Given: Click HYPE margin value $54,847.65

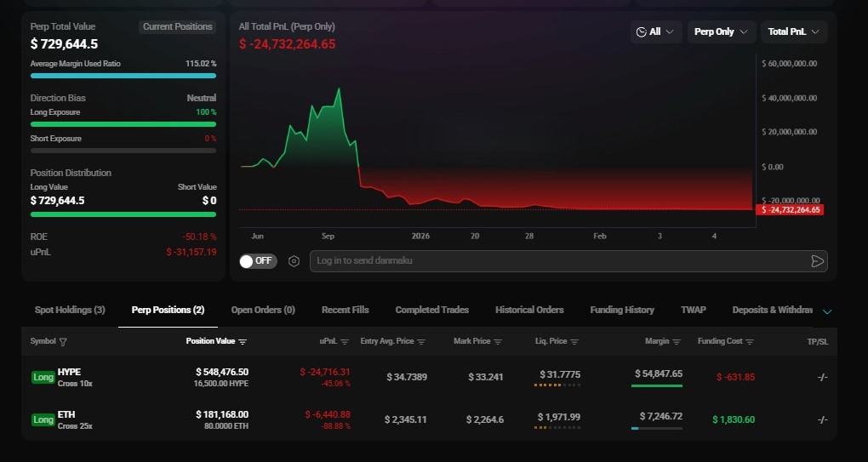Looking at the screenshot, I should point(659,374).
